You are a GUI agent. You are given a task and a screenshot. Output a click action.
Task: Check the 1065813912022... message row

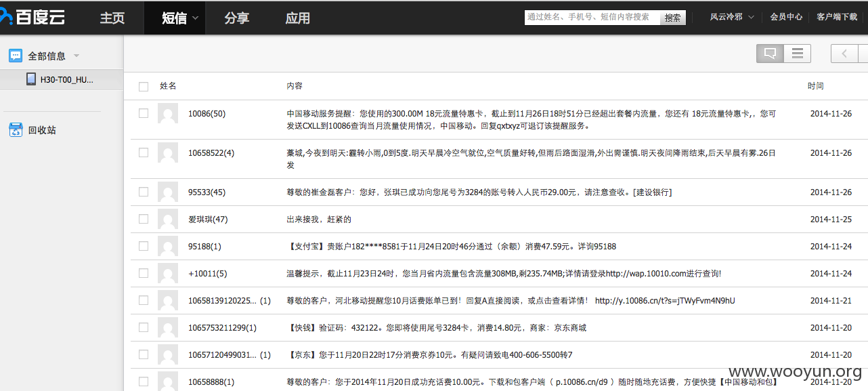coord(144,300)
